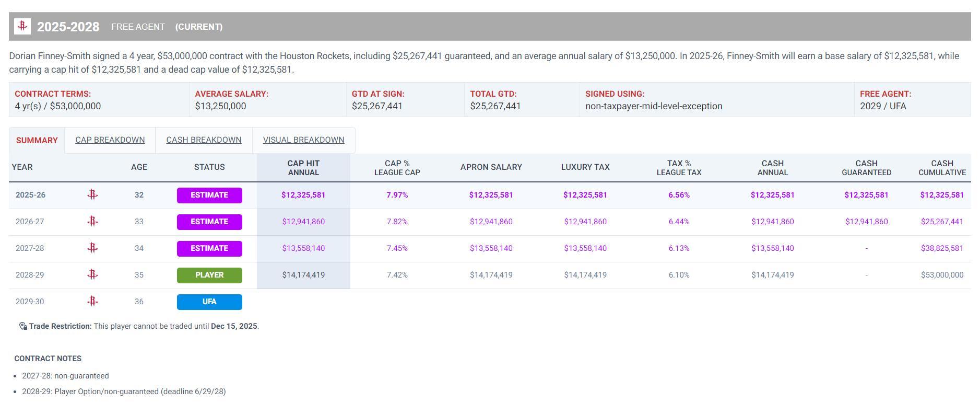Click the Rockets team icon in 2029-30 row
This screenshot has height=403, width=980.
coord(92,302)
